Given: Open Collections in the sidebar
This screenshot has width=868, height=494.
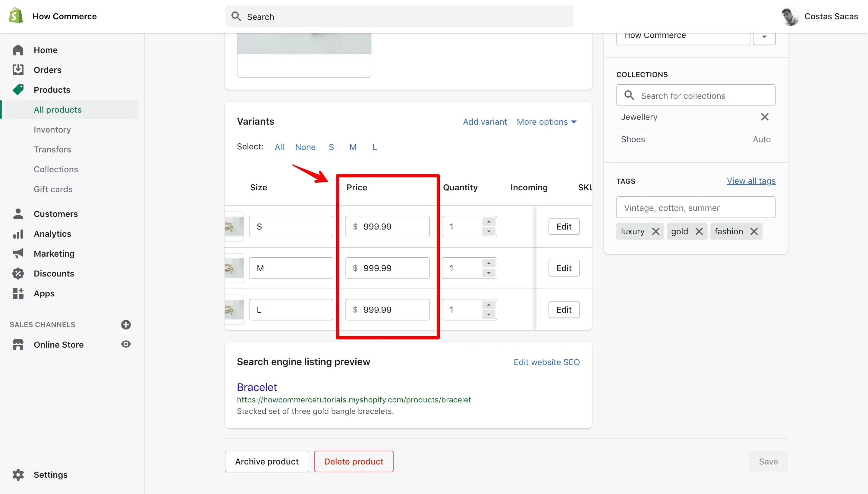Looking at the screenshot, I should point(56,169).
